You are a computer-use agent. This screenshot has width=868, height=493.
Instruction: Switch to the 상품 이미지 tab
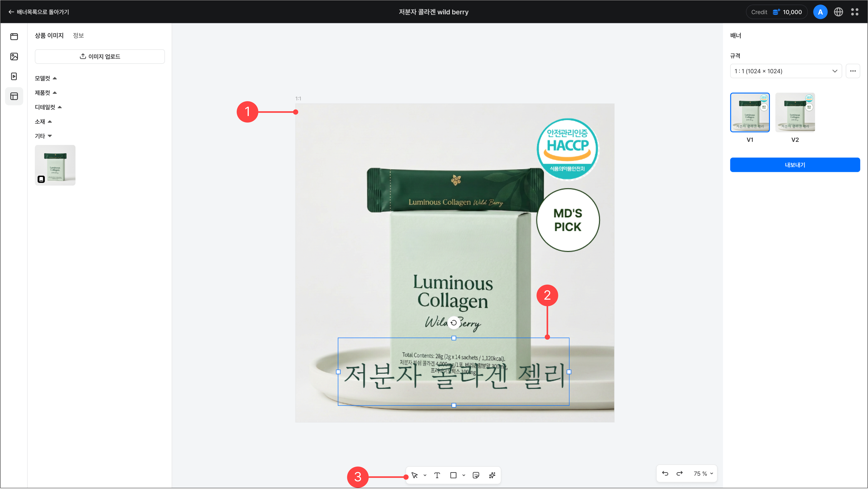coord(49,36)
